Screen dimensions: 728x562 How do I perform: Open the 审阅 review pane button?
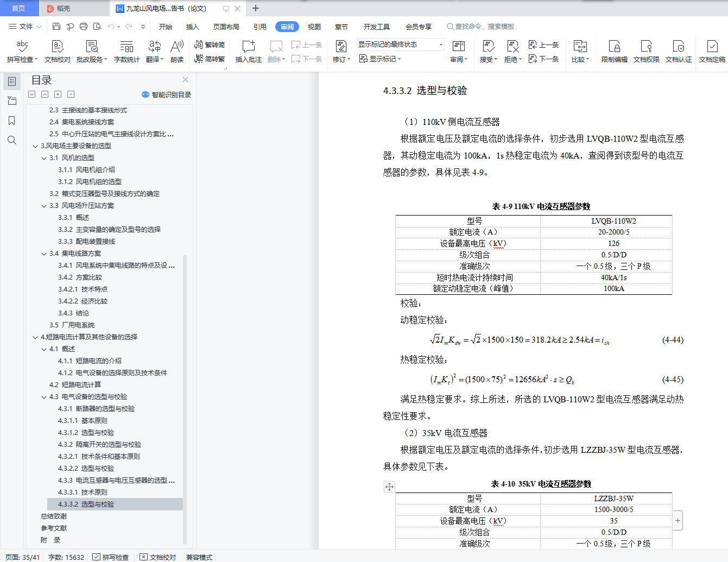[x=459, y=52]
